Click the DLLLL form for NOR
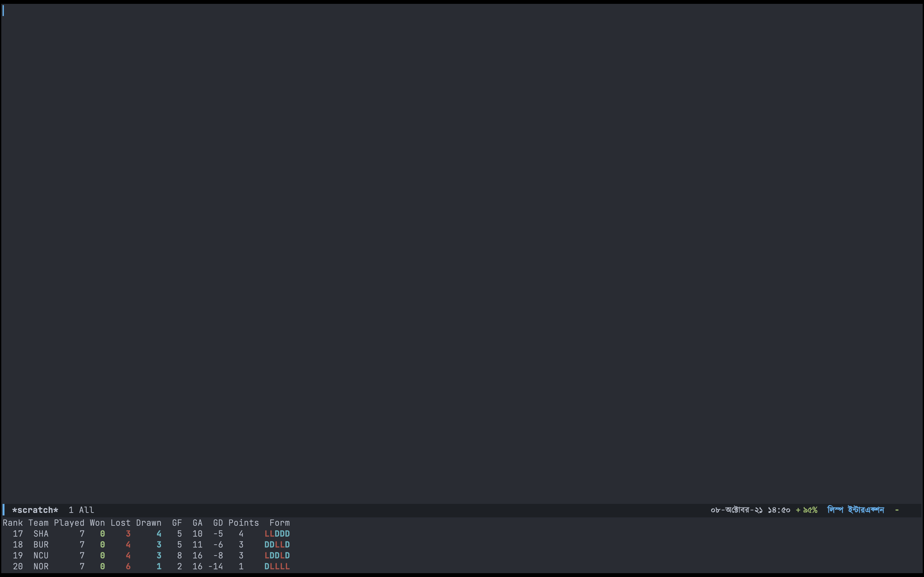924x577 pixels. tap(277, 566)
